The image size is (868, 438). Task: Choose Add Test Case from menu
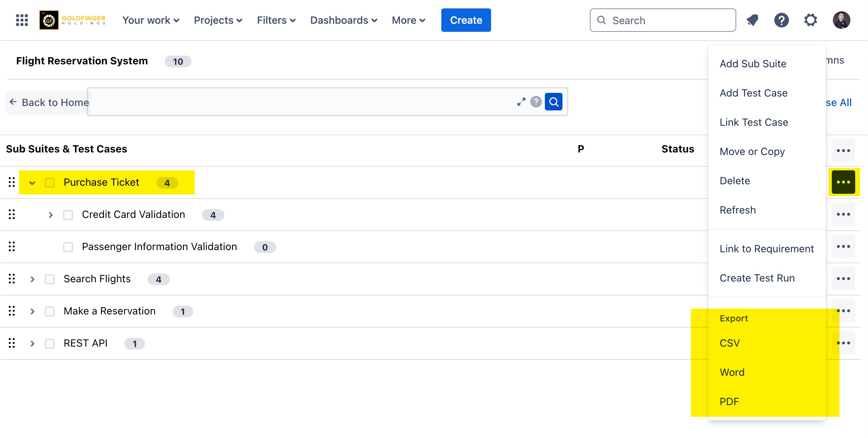click(x=753, y=93)
